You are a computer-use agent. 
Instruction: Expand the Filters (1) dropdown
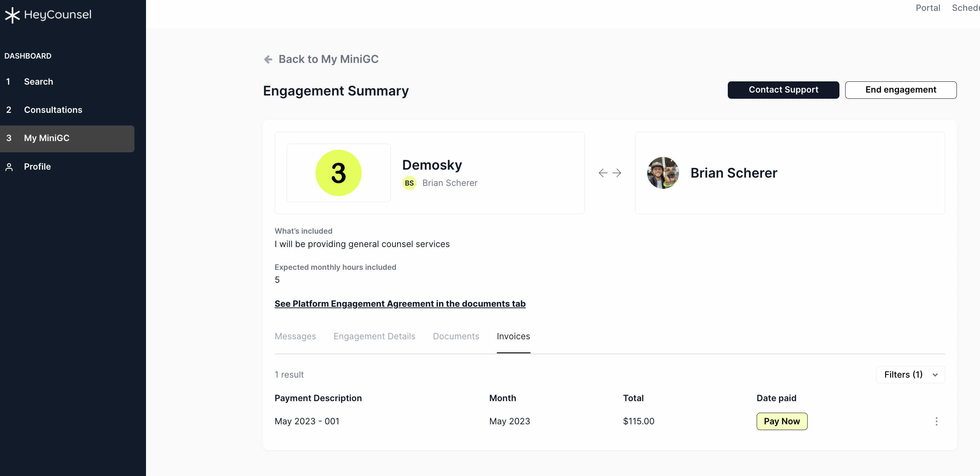point(910,375)
